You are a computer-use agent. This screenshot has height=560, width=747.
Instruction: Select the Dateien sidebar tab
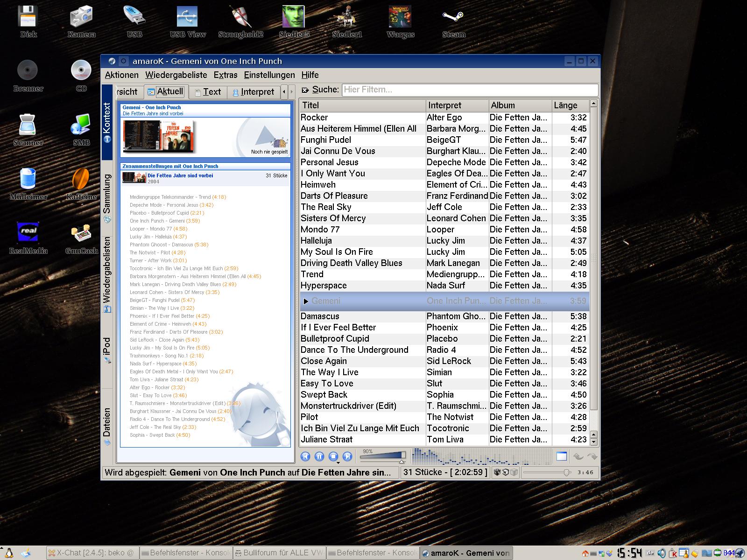coord(107,426)
